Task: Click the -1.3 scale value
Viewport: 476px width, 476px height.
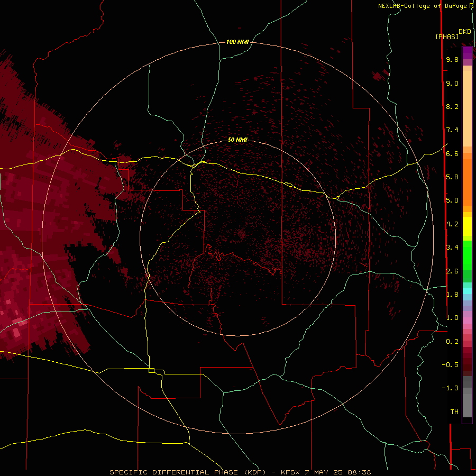Action: (450, 388)
